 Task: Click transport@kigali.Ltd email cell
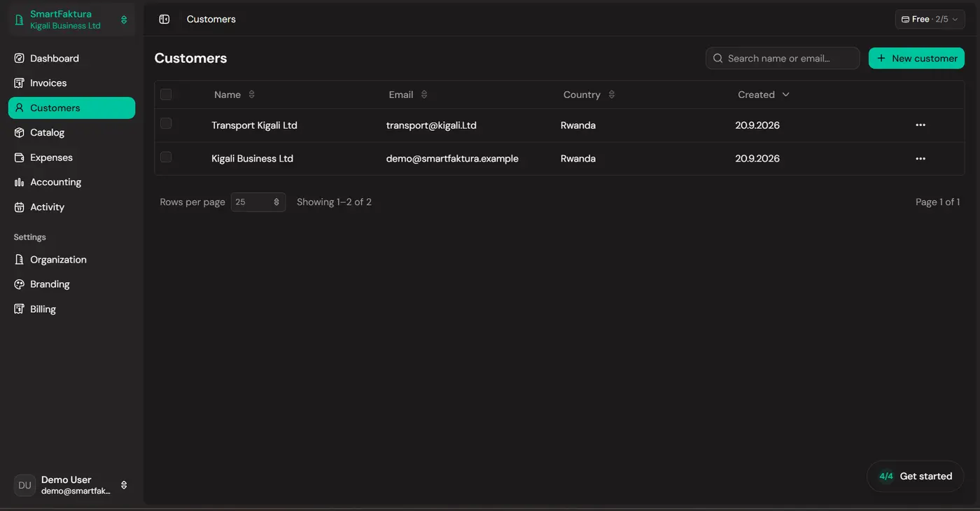pyautogui.click(x=431, y=125)
